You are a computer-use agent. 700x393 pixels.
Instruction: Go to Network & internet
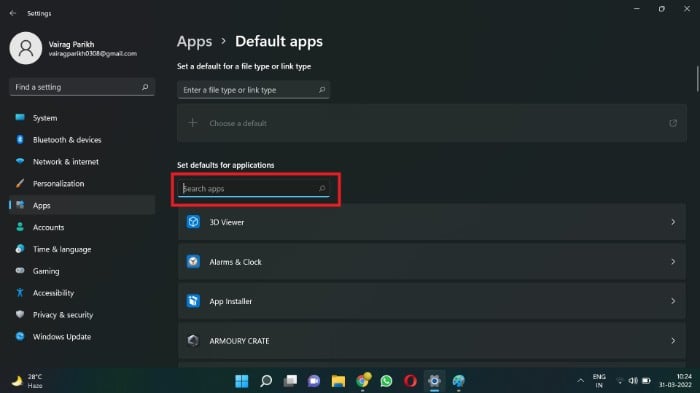point(82,162)
